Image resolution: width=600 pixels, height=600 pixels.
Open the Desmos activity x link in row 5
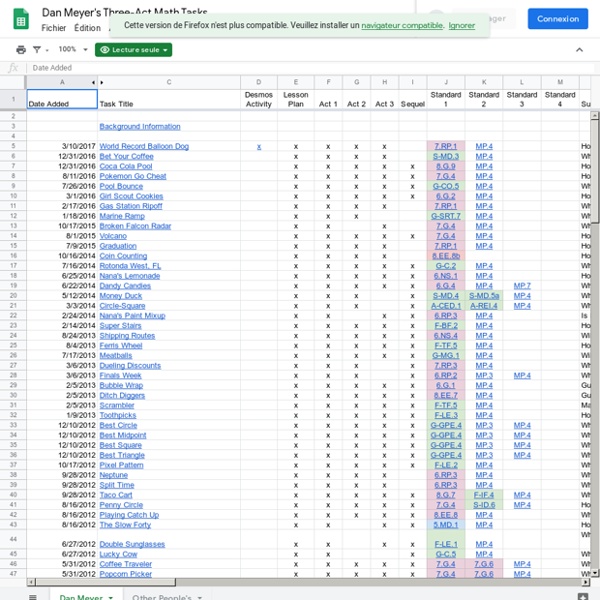(259, 146)
